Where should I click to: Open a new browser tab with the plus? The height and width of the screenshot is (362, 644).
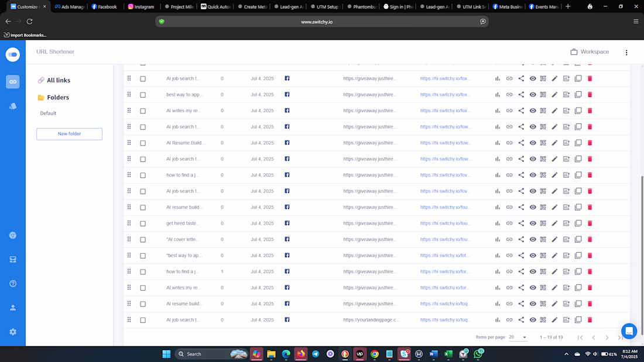(568, 6)
